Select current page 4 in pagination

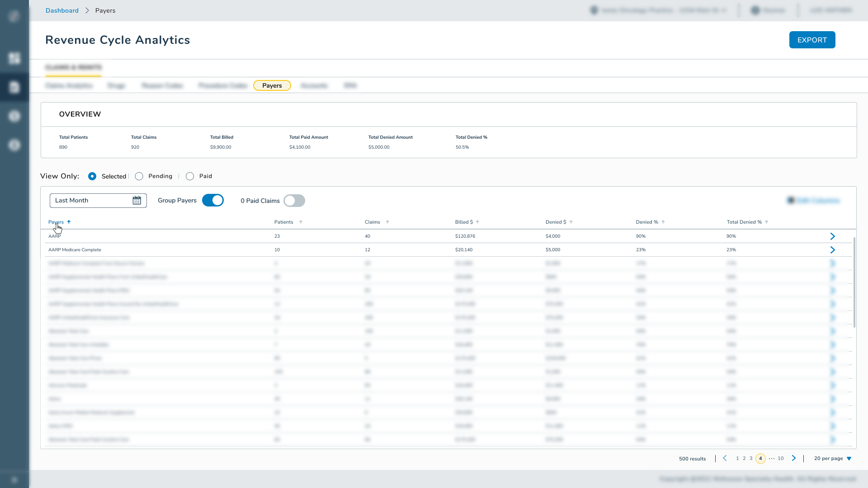point(760,458)
